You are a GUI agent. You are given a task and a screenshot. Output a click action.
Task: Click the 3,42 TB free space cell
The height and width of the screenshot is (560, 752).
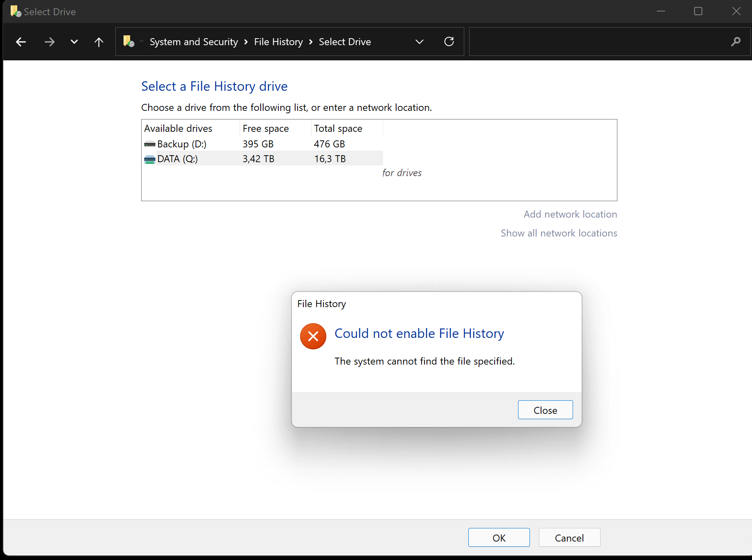[x=258, y=159]
